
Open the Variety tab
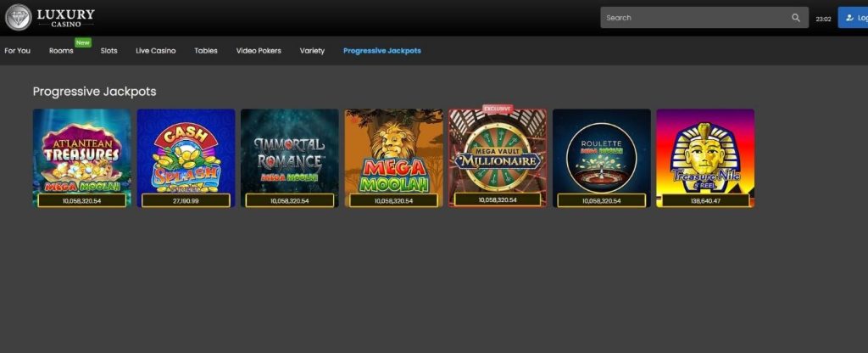[x=312, y=50]
